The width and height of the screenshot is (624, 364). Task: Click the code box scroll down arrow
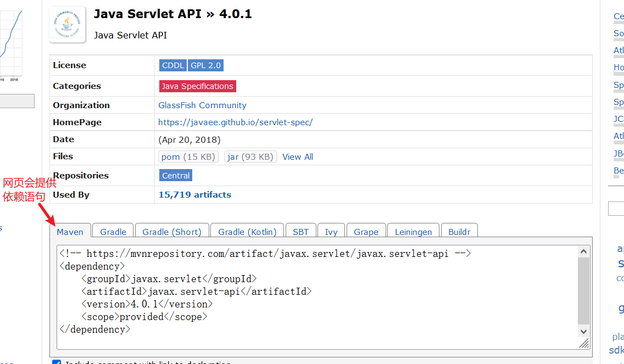tap(583, 331)
